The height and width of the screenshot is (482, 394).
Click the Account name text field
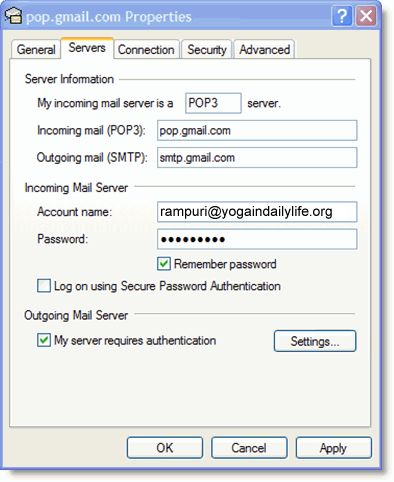pyautogui.click(x=257, y=212)
